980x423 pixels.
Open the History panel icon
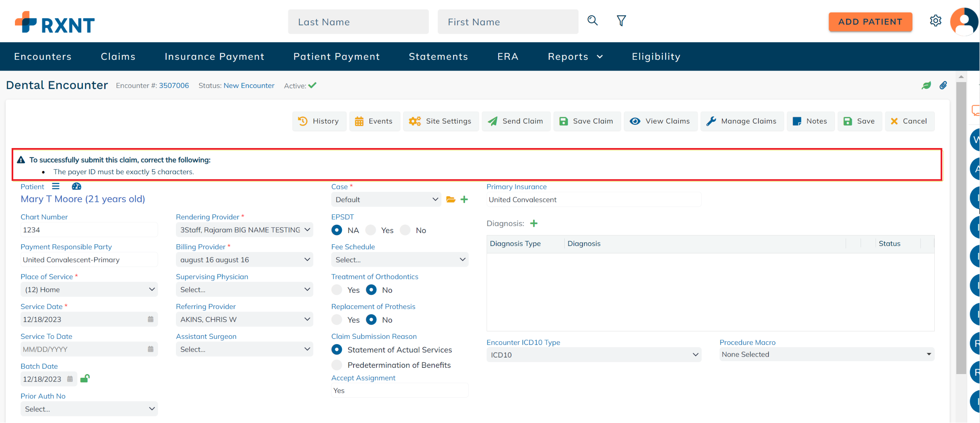tap(303, 121)
